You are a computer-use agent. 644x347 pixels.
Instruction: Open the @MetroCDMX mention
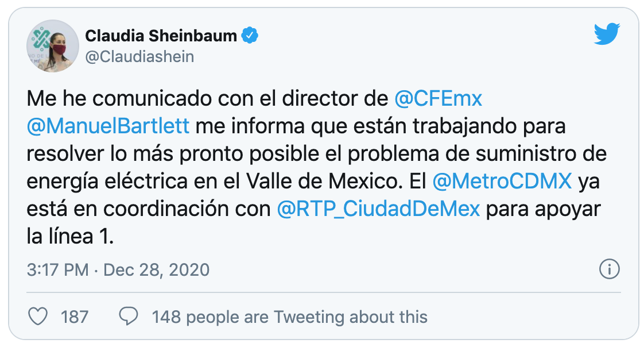coord(502,181)
